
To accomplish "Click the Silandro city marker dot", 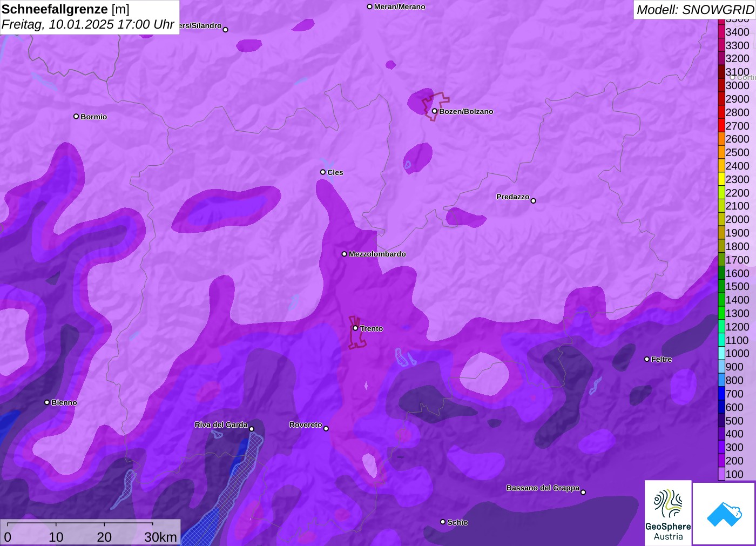I will pos(226,30).
